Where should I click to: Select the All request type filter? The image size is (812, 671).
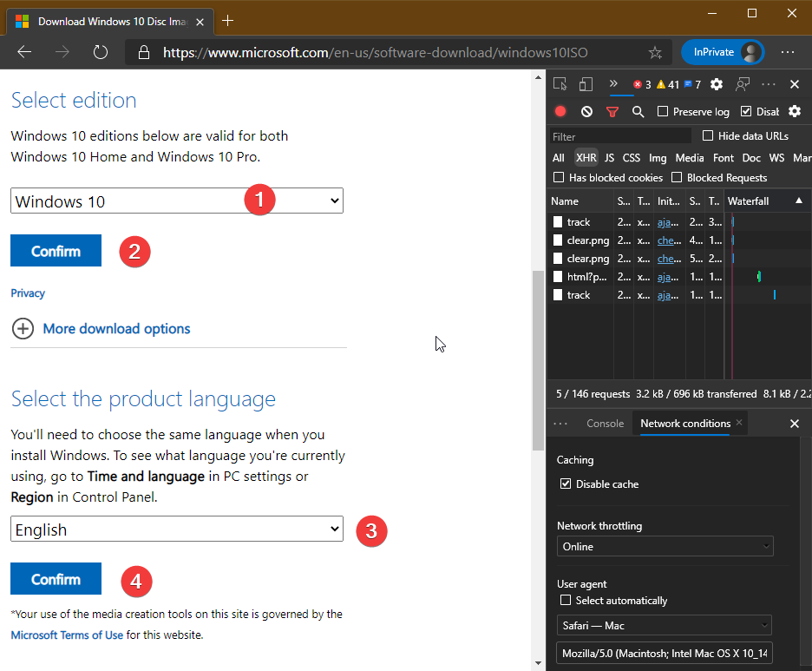point(559,157)
